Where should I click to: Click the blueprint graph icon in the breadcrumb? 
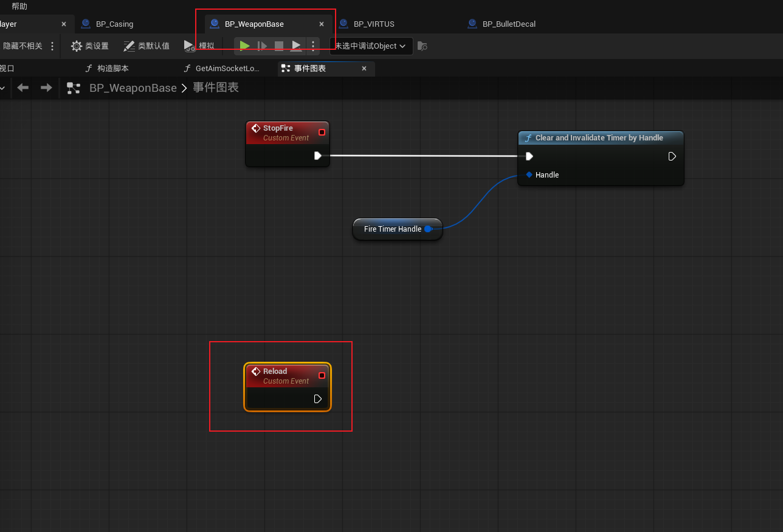74,88
